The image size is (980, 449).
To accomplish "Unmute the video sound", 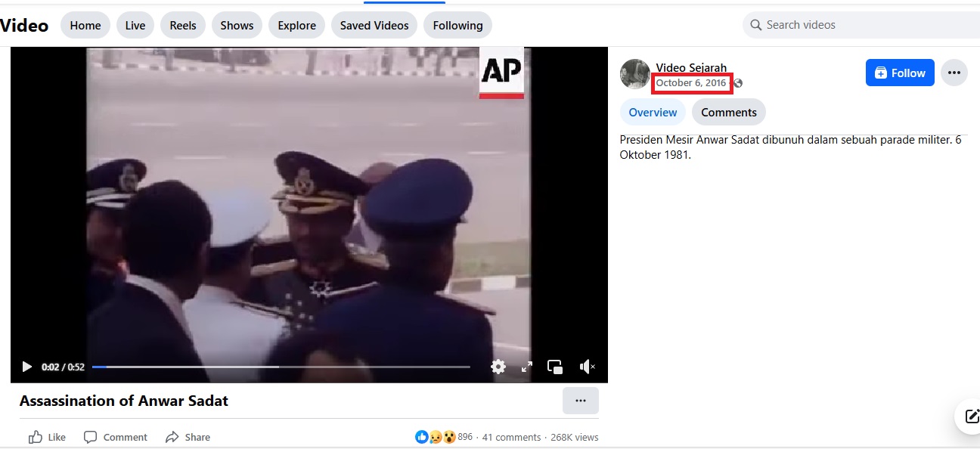I will pos(587,367).
